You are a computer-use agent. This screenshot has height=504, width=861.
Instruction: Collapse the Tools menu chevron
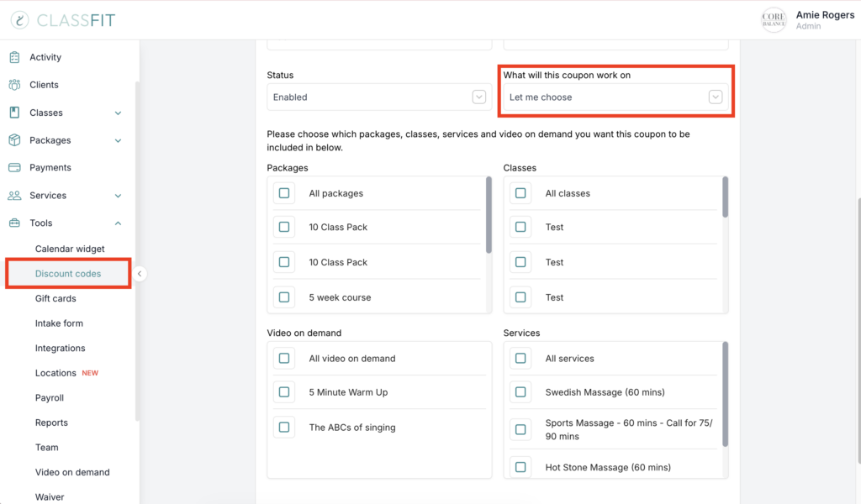(x=118, y=223)
